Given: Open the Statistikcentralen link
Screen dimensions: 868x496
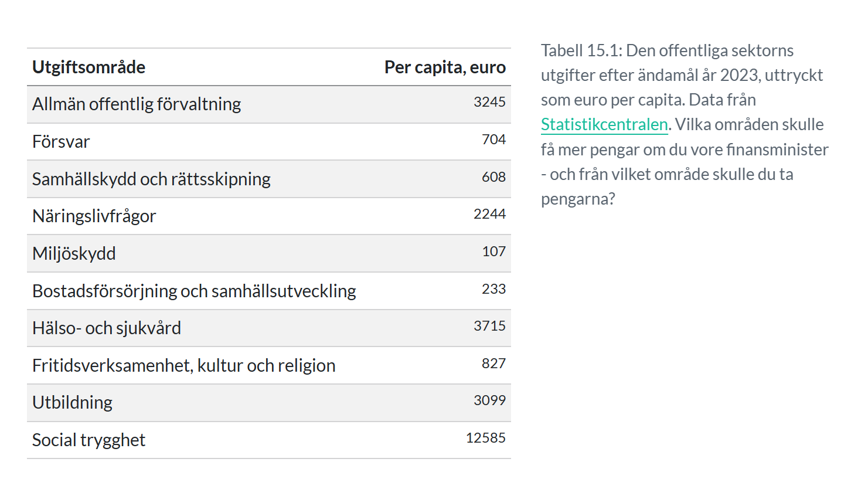Looking at the screenshot, I should (604, 124).
